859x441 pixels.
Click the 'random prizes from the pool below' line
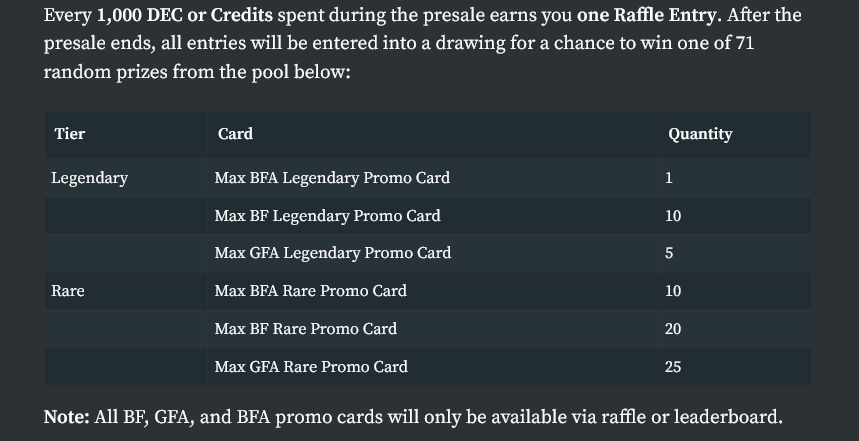pos(197,72)
